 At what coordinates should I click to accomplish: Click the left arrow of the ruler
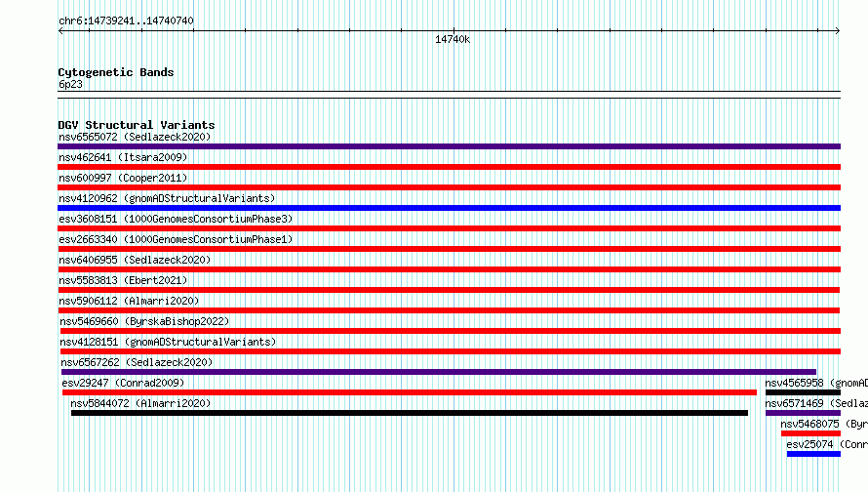(60, 31)
